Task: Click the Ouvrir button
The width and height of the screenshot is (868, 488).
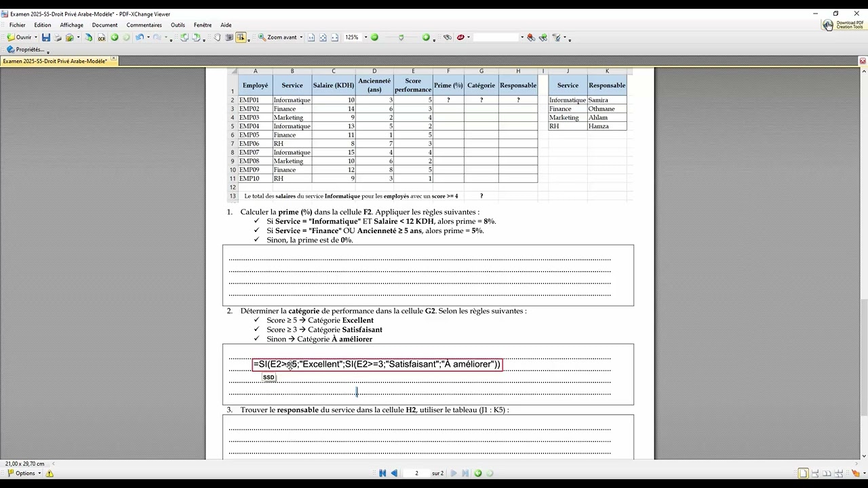Action: [20, 37]
